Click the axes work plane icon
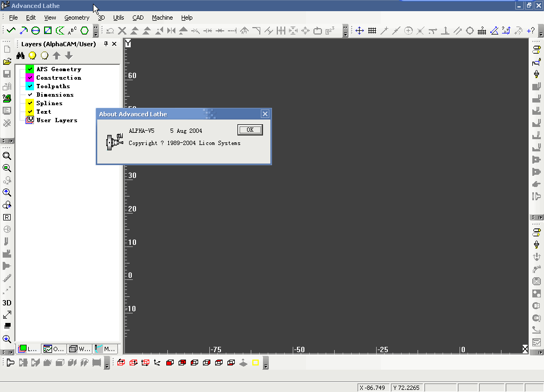Viewport: 544px width, 392px height. 157,362
